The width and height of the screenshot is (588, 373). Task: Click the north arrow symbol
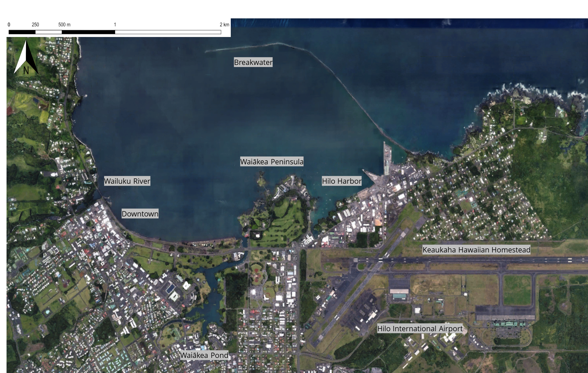click(26, 57)
